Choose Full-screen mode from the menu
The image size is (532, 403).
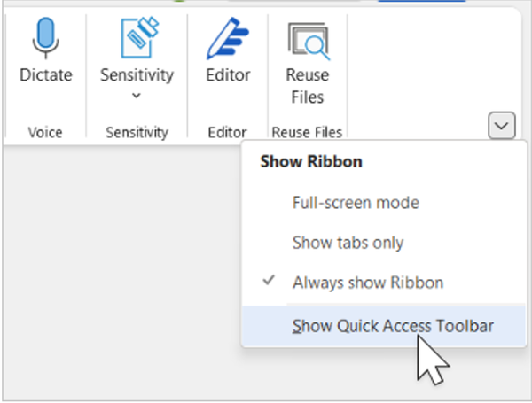(356, 202)
